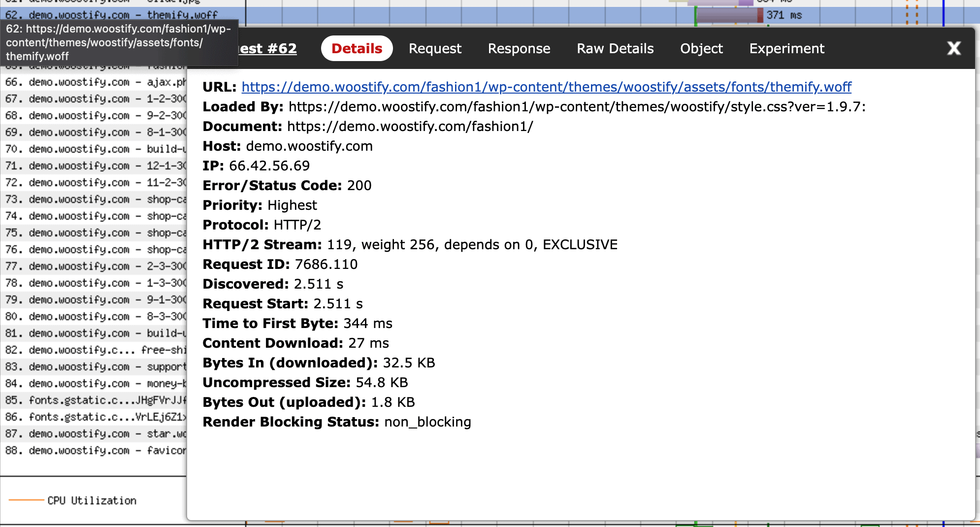Click the Request #62 heading link
This screenshot has height=527, width=980.
(268, 48)
